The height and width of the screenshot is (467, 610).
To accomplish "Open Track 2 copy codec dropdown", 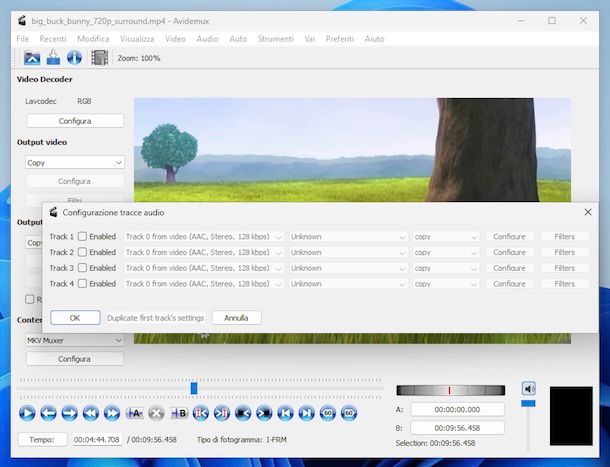I will coord(446,253).
